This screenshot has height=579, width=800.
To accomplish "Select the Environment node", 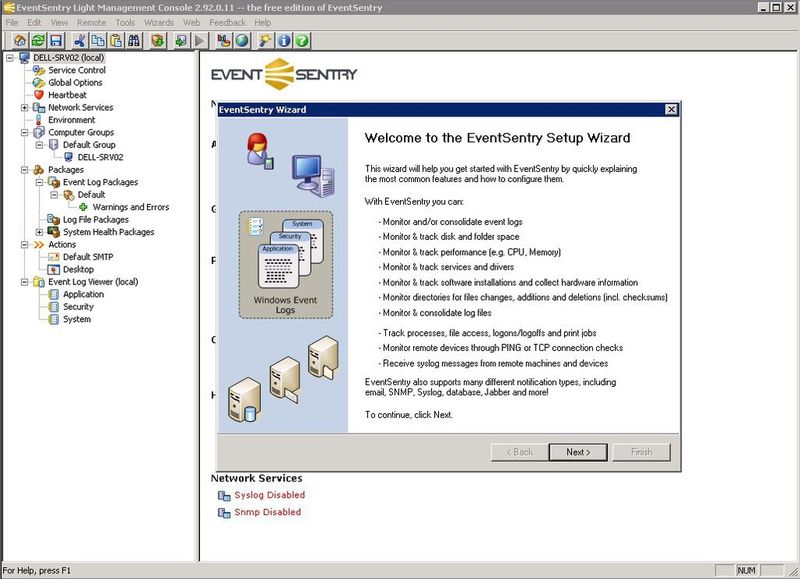I will [71, 120].
